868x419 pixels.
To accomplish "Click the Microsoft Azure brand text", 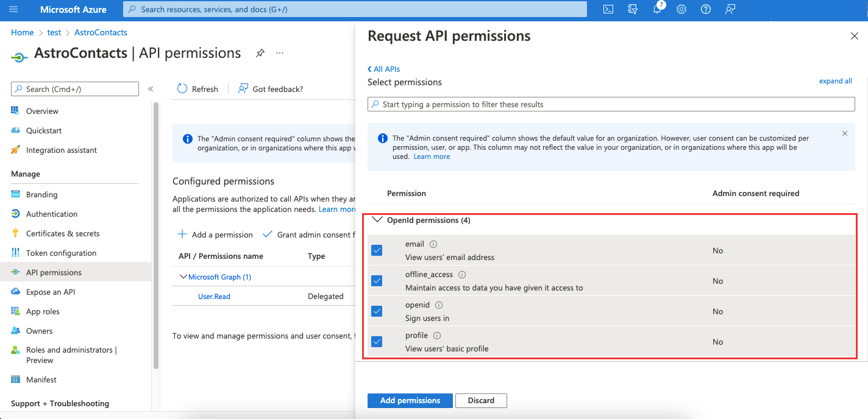I will click(73, 9).
